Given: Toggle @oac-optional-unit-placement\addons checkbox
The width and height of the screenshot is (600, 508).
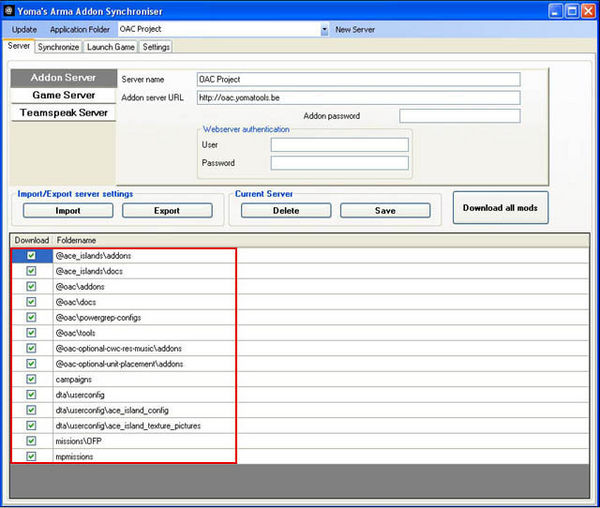Looking at the screenshot, I should tap(31, 364).
